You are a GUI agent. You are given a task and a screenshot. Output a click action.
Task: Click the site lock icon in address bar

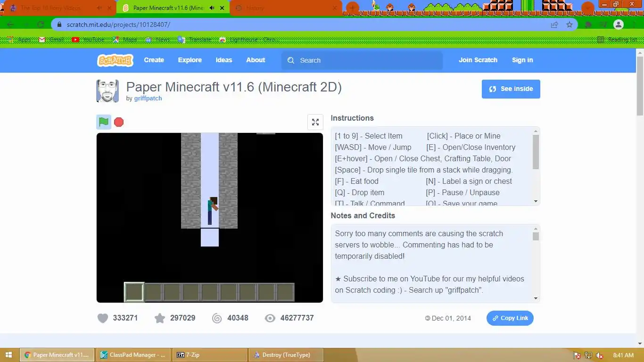pyautogui.click(x=59, y=25)
